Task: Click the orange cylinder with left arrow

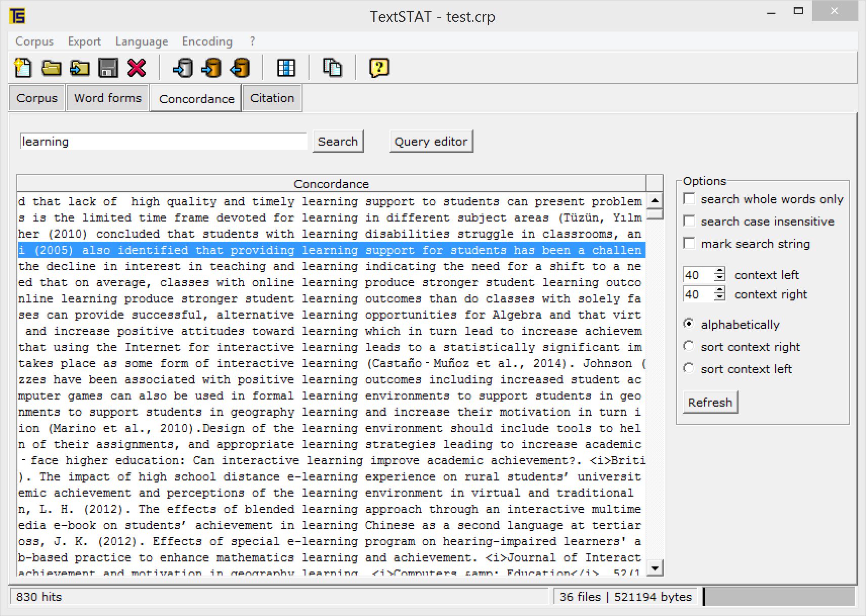Action: click(x=240, y=68)
